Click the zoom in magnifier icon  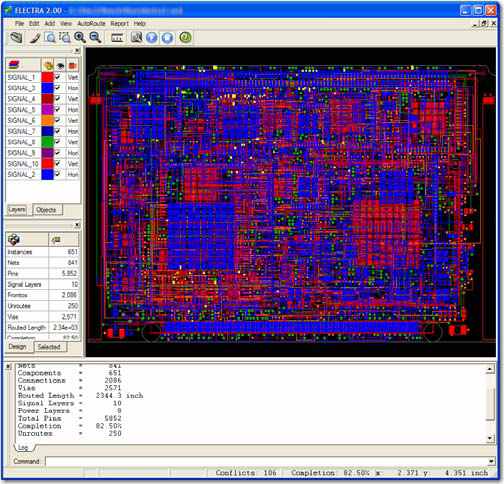click(80, 37)
